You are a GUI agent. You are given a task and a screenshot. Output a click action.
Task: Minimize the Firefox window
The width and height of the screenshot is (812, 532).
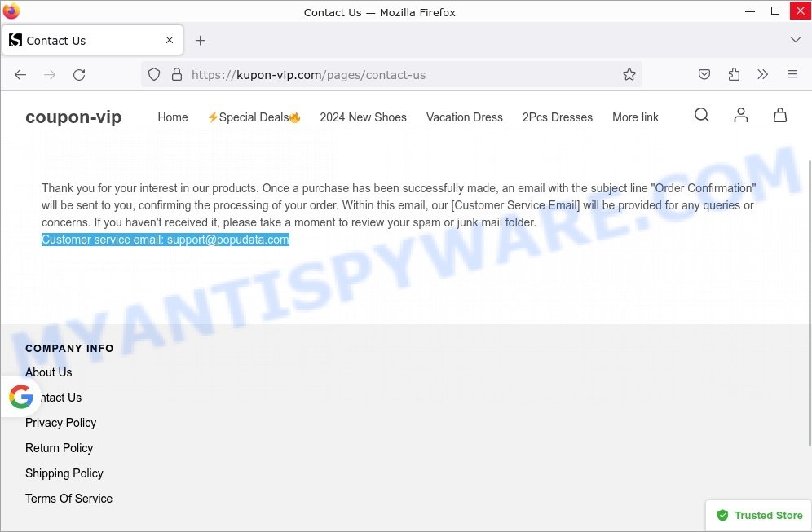(x=750, y=11)
